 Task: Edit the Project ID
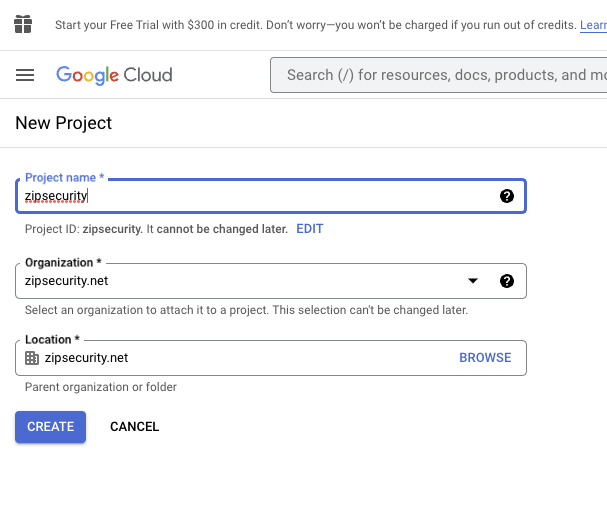309,229
